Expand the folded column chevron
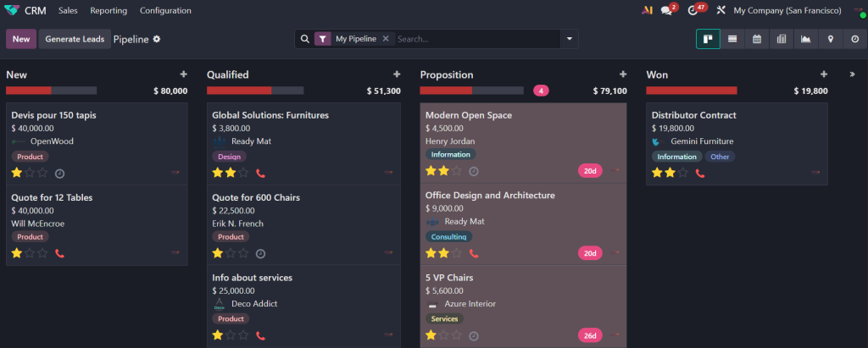Image resolution: width=868 pixels, height=348 pixels. click(853, 75)
